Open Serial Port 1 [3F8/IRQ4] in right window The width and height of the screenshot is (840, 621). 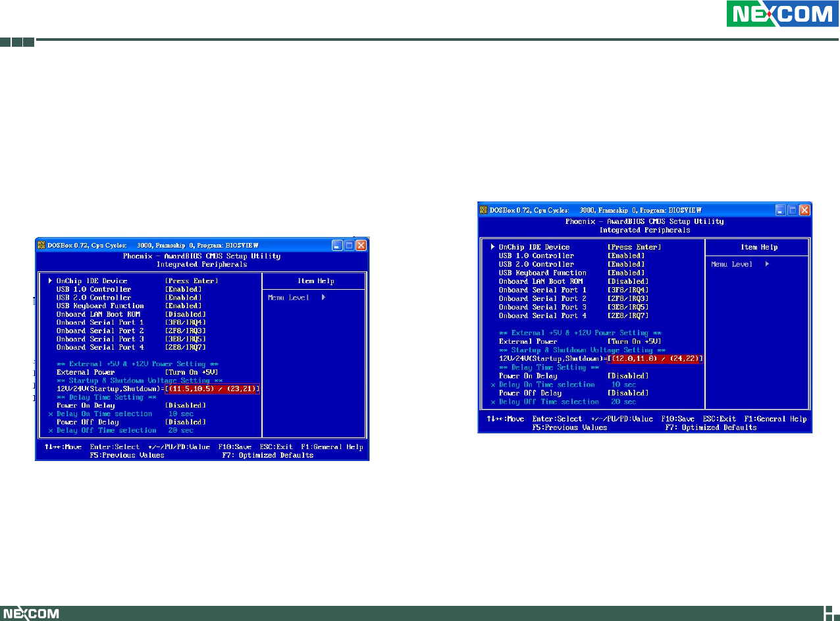(x=627, y=290)
